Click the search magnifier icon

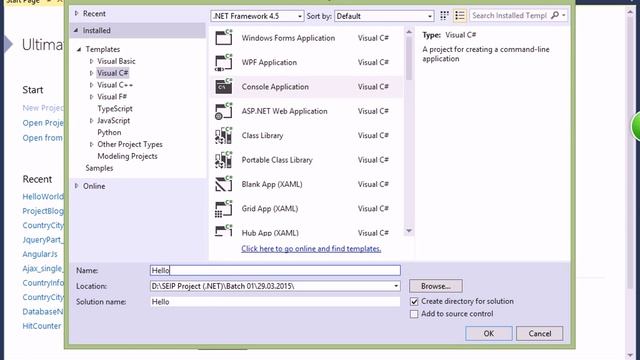[x=555, y=16]
